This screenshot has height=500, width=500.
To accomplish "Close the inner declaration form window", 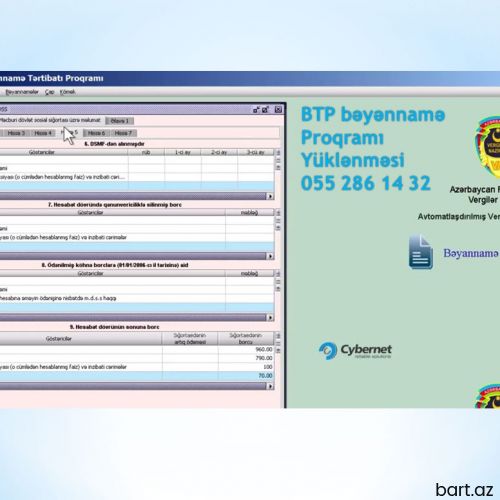I will tap(278, 110).
